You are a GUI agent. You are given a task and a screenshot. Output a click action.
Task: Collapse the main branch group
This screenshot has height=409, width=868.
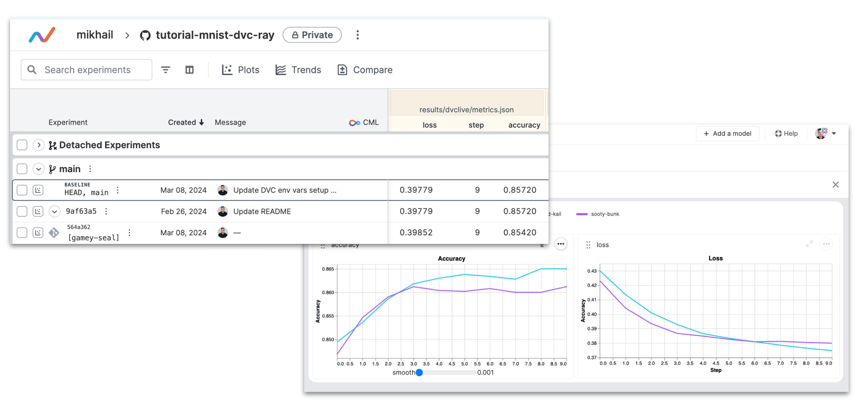click(x=38, y=169)
